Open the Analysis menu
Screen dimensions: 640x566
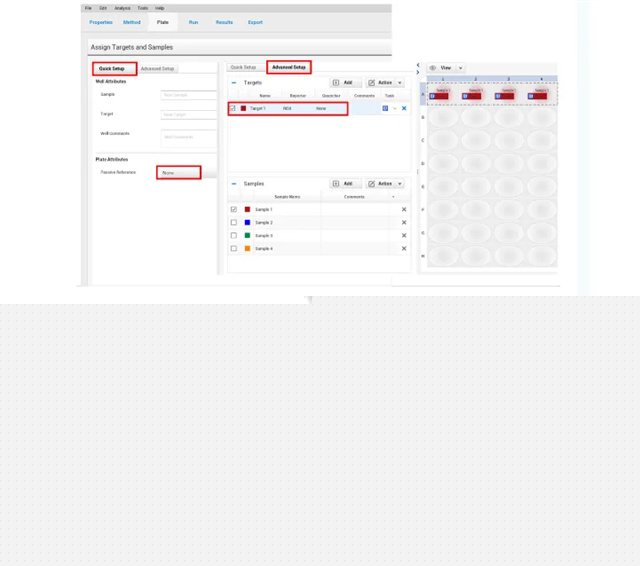coord(123,8)
